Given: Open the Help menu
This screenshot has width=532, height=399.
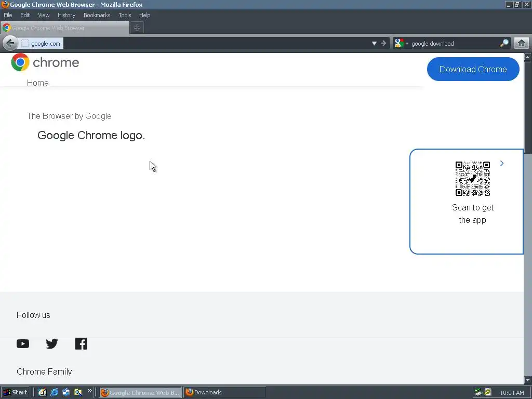Looking at the screenshot, I should click(144, 15).
